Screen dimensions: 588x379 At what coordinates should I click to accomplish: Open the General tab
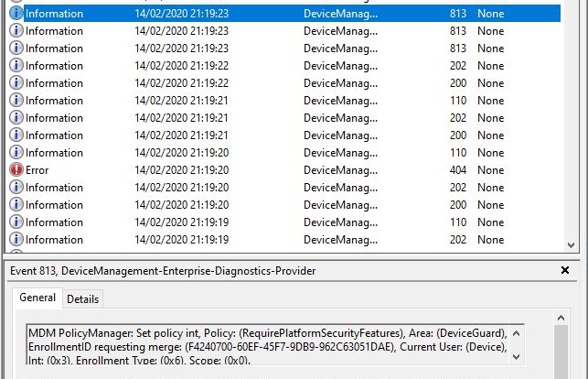[37, 298]
